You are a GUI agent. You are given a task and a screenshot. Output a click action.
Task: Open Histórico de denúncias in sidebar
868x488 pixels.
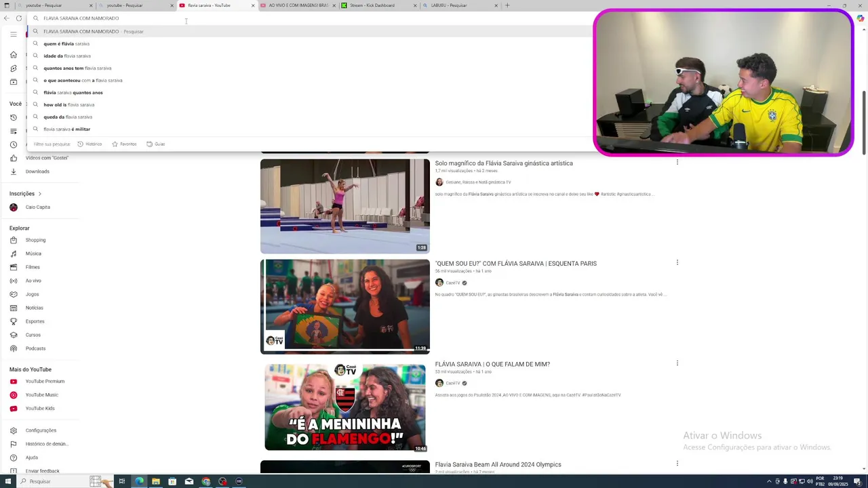click(47, 444)
